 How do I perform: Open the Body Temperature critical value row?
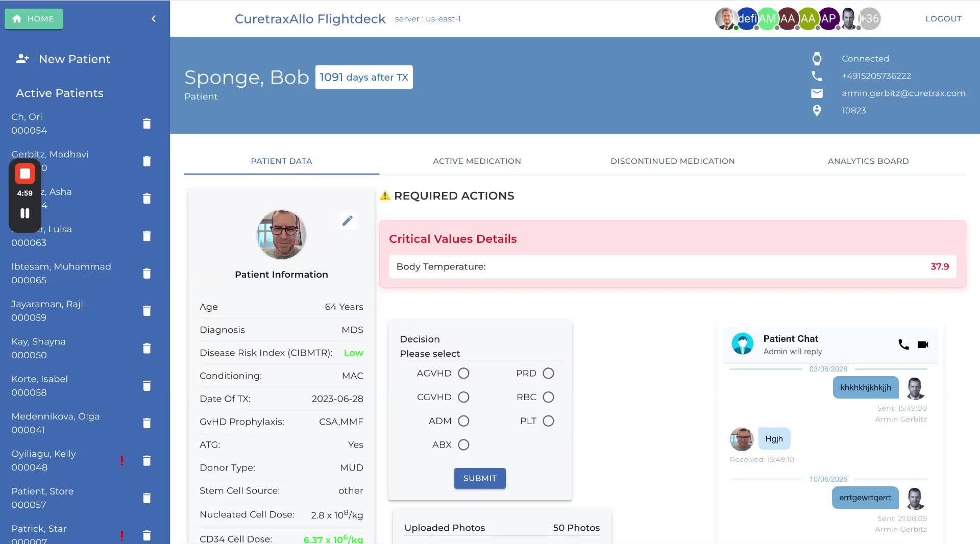click(673, 266)
